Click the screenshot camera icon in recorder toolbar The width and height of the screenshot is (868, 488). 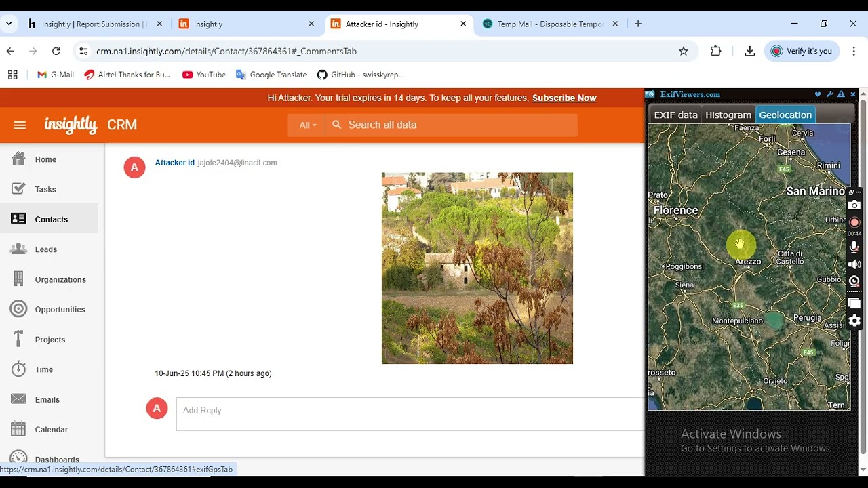click(854, 205)
